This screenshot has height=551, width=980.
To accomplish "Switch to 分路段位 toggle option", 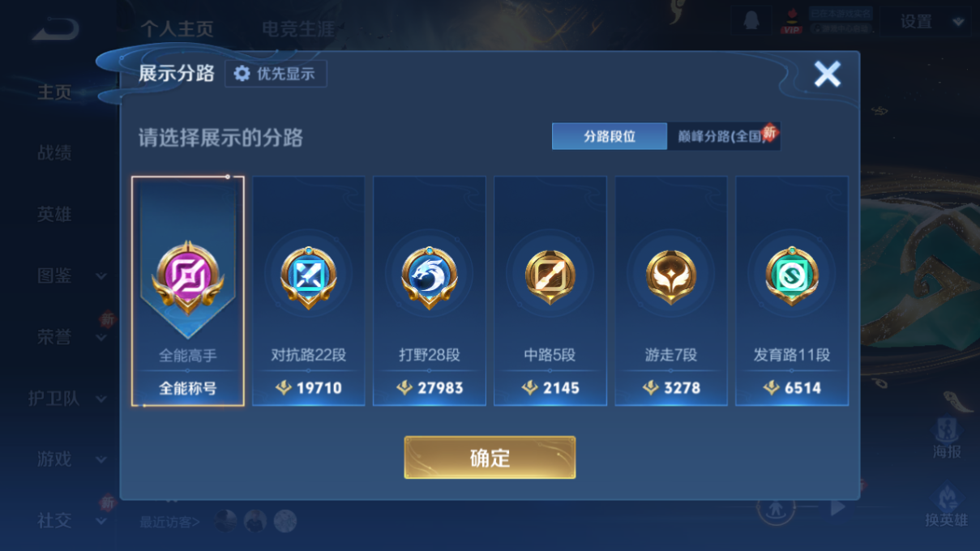I will [x=610, y=136].
